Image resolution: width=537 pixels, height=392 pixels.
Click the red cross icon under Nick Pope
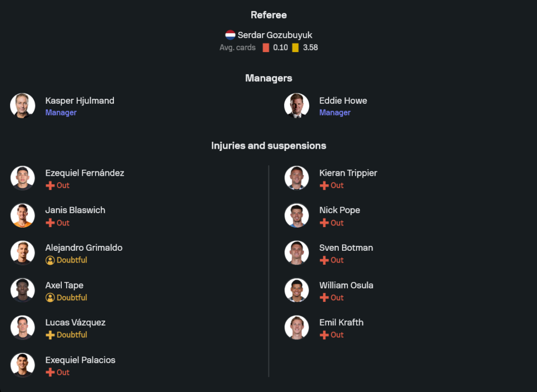[x=324, y=223]
